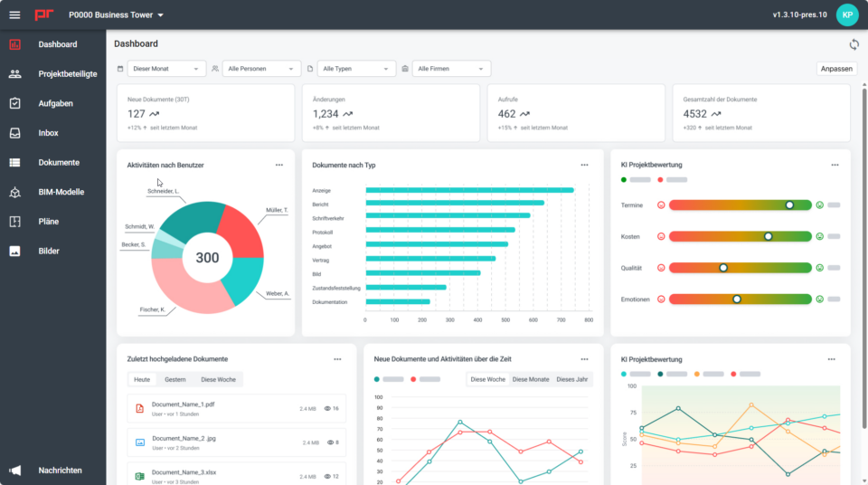Image resolution: width=868 pixels, height=485 pixels.
Task: Click the refresh dashboard icon
Action: click(x=854, y=44)
